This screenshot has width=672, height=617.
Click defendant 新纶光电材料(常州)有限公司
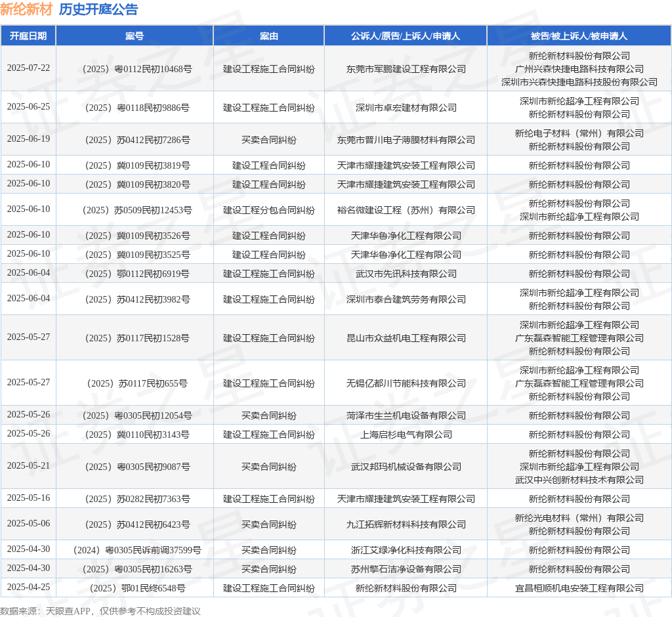pos(579,518)
